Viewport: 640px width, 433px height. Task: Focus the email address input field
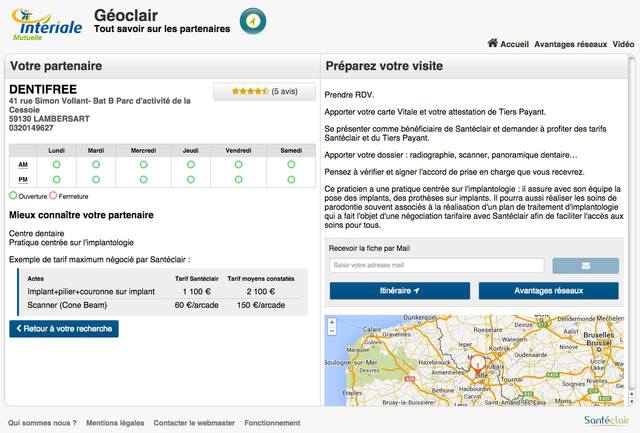point(437,265)
